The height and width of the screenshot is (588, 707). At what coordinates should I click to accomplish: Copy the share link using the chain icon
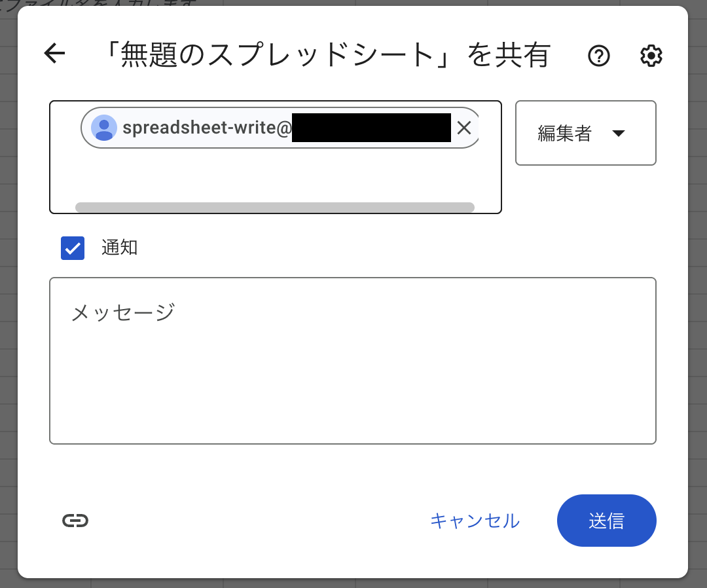pyautogui.click(x=75, y=521)
